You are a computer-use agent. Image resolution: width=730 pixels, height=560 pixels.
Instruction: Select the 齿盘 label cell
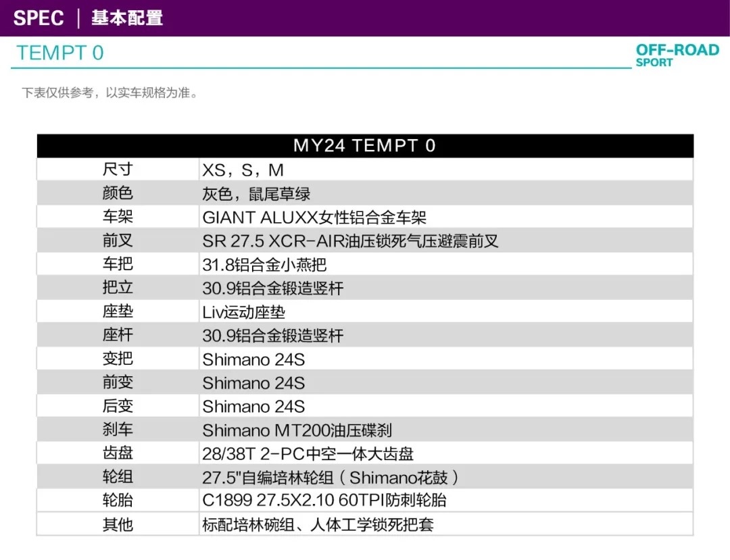tap(118, 453)
